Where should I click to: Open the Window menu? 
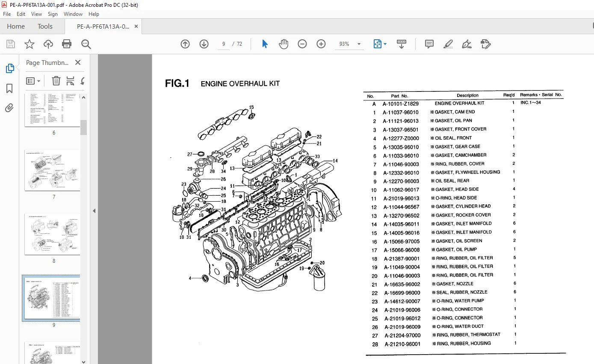(x=73, y=14)
